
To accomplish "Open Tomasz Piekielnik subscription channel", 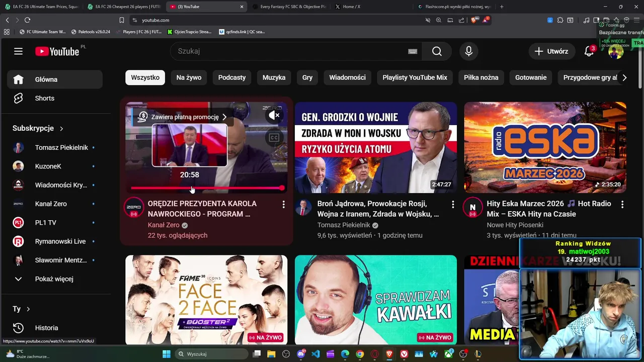I will coord(55,148).
